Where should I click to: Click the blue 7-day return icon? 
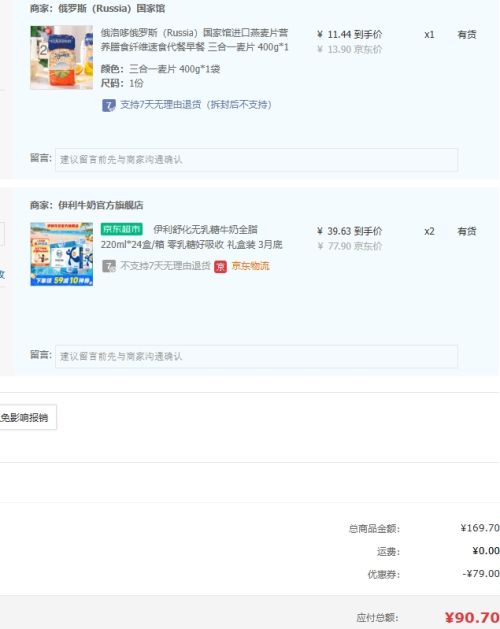(109, 106)
